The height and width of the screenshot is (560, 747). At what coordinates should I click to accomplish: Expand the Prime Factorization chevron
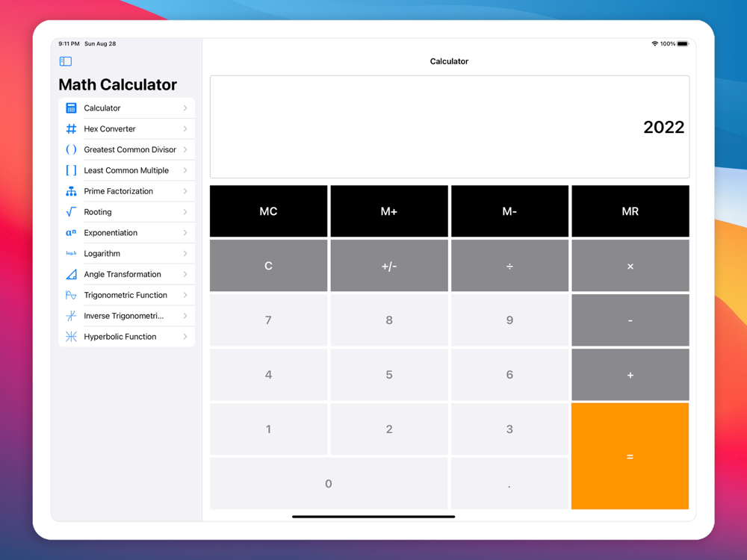(185, 191)
